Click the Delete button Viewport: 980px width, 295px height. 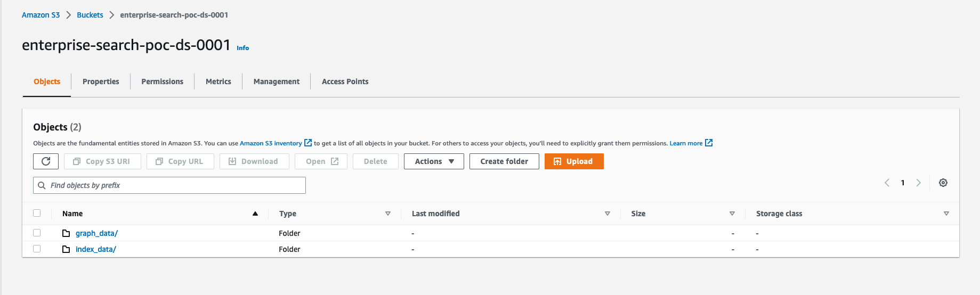click(376, 161)
